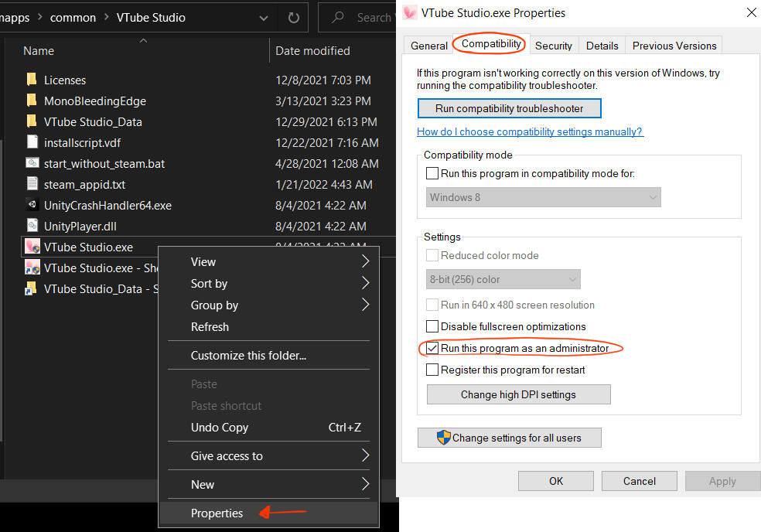The width and height of the screenshot is (761, 532).
Task: Tick Register this program for restart
Action: click(x=433, y=370)
